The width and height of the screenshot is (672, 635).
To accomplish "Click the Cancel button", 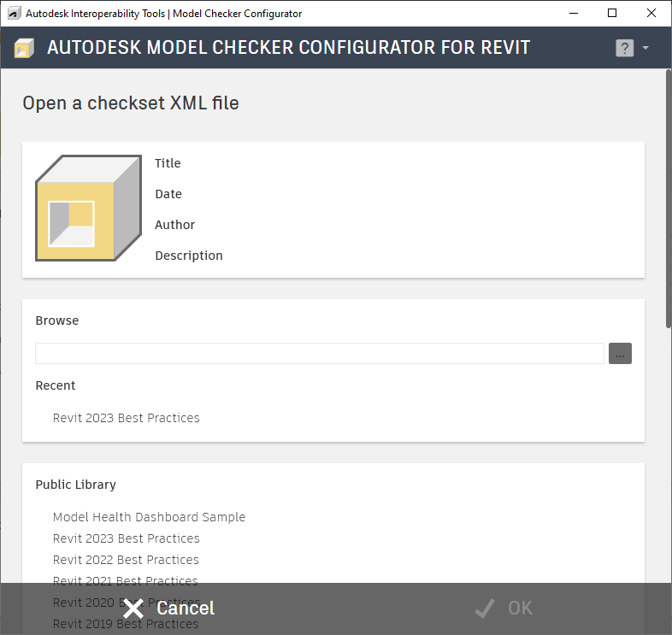I will tap(185, 609).
